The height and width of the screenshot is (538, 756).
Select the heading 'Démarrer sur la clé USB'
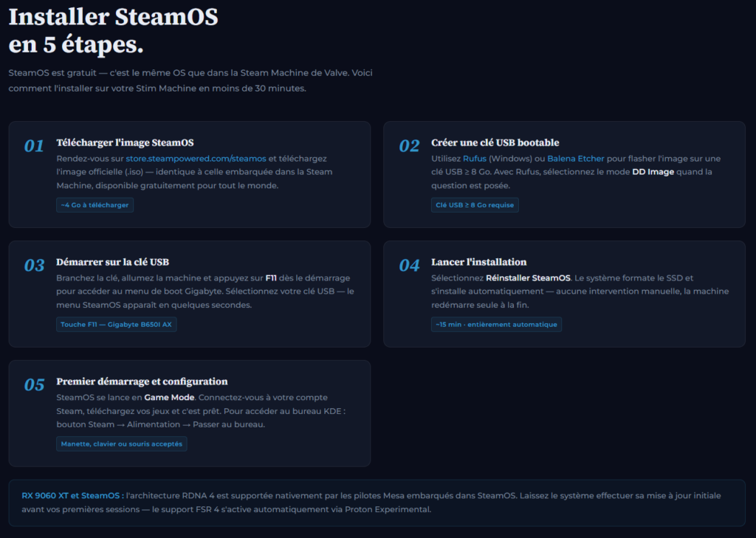(x=112, y=262)
